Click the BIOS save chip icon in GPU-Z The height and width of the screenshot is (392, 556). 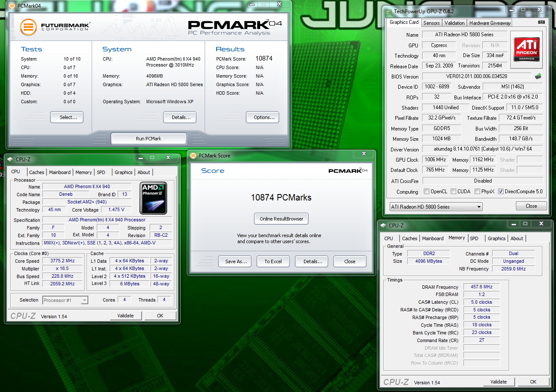tap(539, 76)
